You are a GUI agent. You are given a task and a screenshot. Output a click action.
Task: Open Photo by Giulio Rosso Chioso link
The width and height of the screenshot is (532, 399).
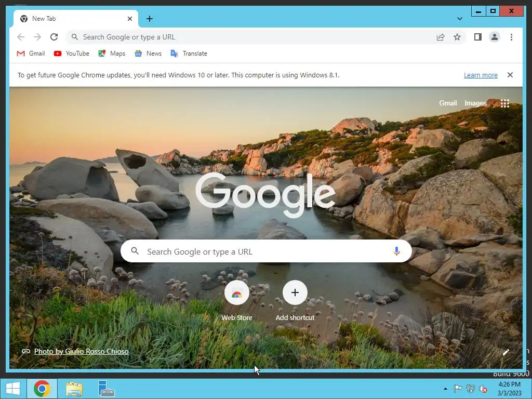coord(82,351)
